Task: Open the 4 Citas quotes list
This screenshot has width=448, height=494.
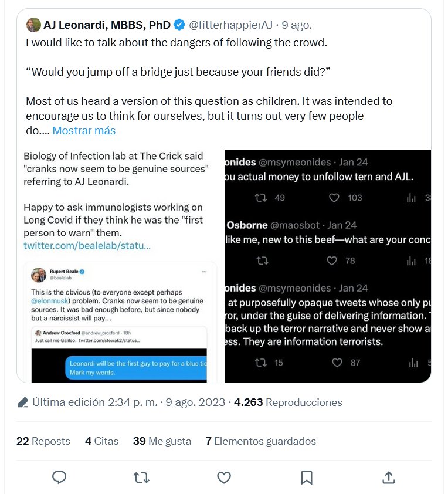Action: (x=101, y=441)
